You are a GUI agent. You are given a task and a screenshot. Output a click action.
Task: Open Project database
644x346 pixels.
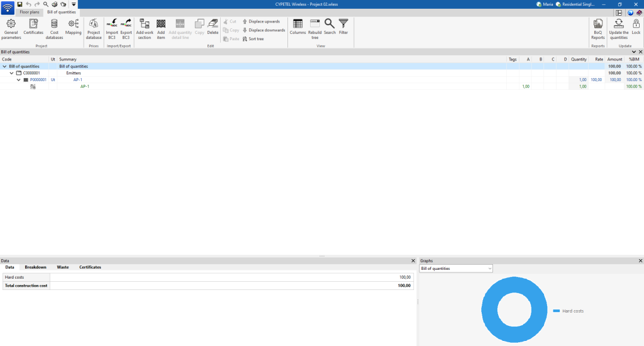(x=94, y=29)
